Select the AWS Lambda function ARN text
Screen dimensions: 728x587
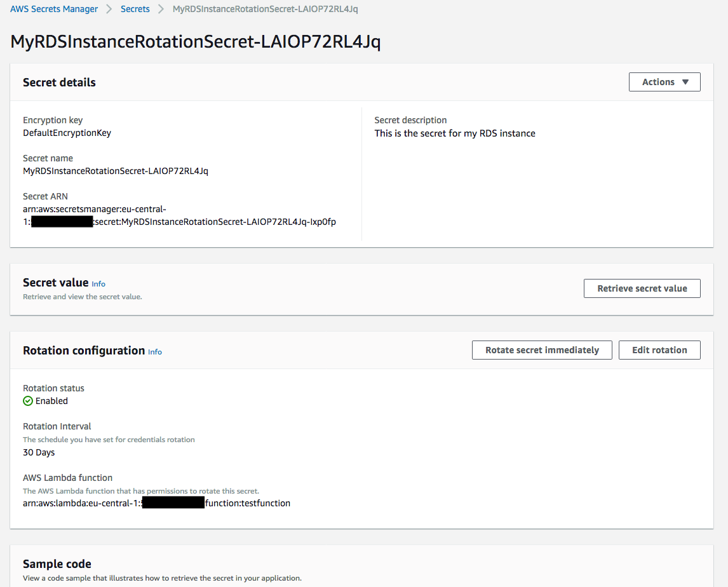(156, 503)
